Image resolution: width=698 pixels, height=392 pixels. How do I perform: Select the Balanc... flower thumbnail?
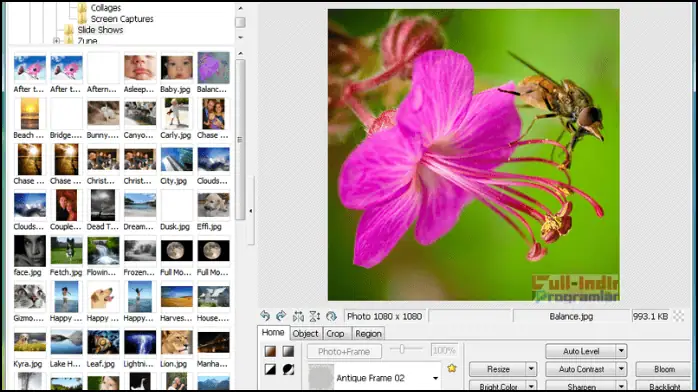click(x=213, y=68)
